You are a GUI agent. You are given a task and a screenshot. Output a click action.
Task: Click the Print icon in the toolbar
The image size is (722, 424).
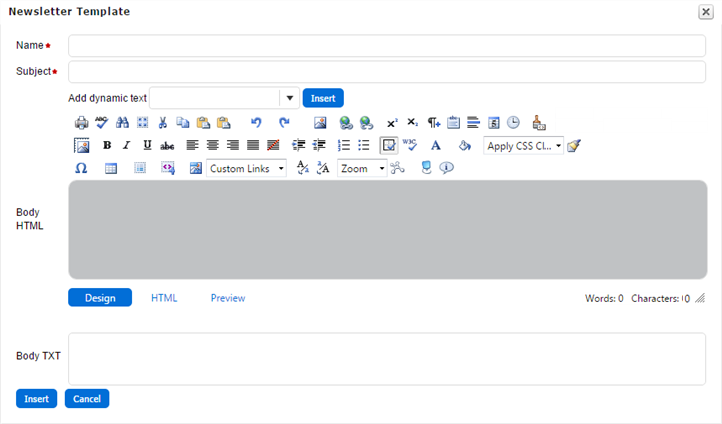[82, 122]
